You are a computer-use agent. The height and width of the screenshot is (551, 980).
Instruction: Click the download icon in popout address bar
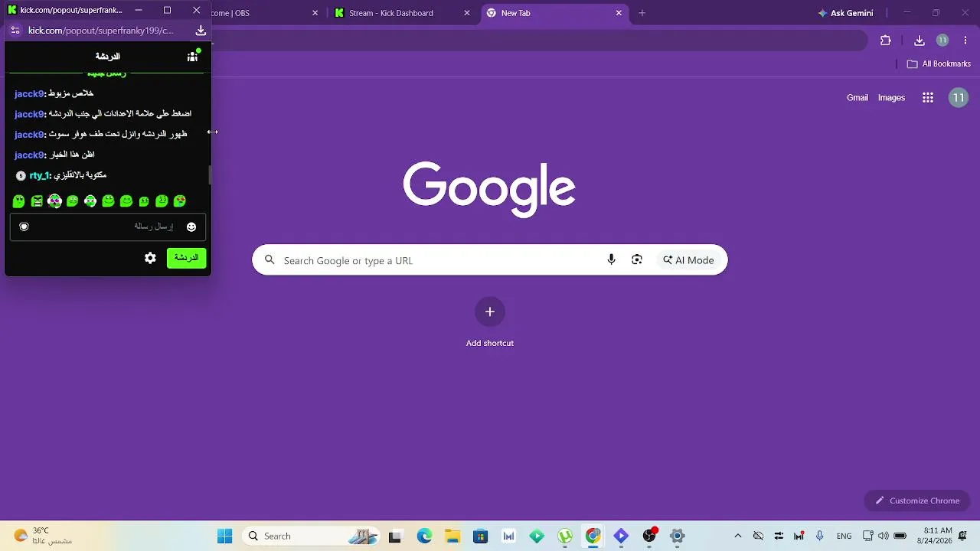coord(201,31)
